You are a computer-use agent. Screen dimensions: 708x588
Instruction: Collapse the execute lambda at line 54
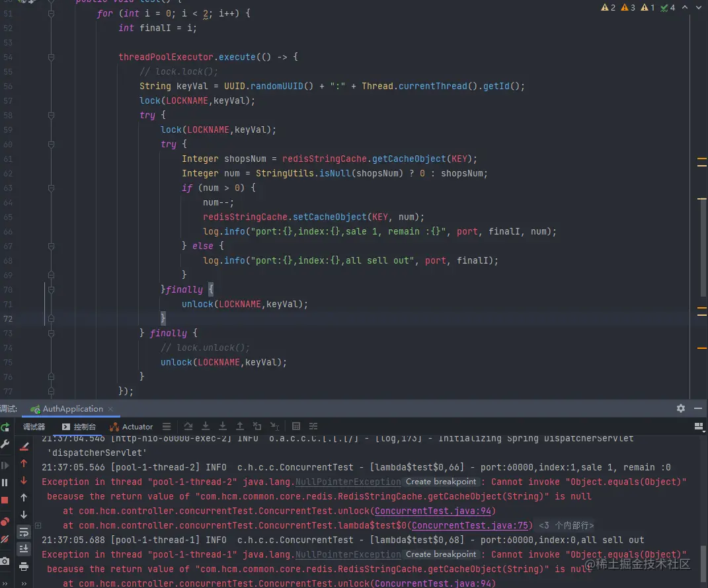(51, 57)
